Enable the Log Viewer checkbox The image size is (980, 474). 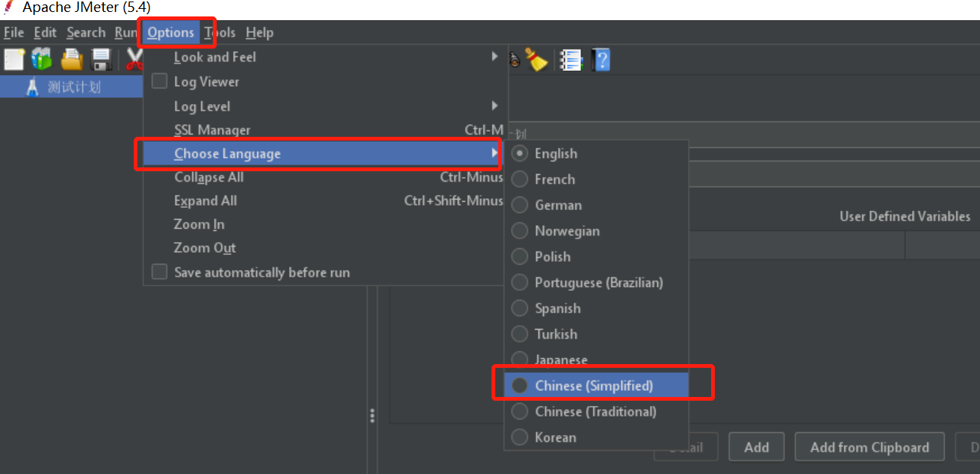tap(160, 81)
